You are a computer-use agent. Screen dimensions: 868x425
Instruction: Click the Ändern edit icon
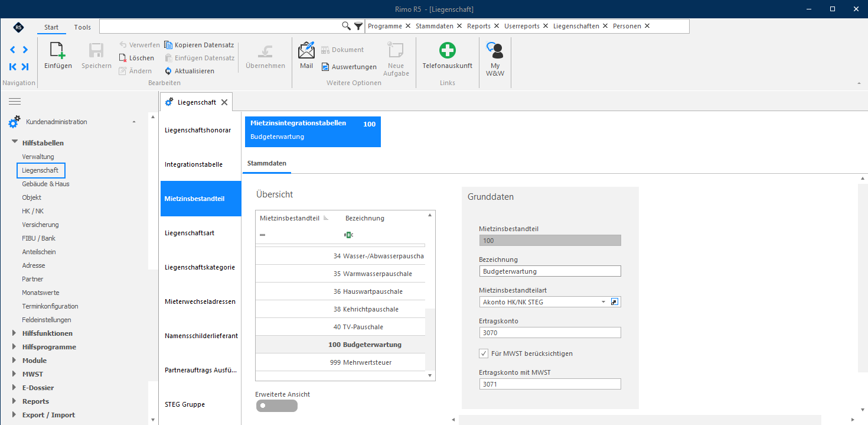[123, 71]
